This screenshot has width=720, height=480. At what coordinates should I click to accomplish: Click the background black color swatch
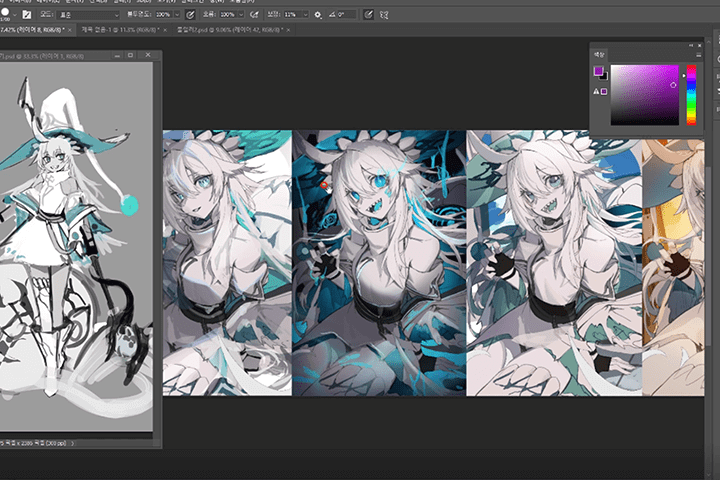point(604,77)
